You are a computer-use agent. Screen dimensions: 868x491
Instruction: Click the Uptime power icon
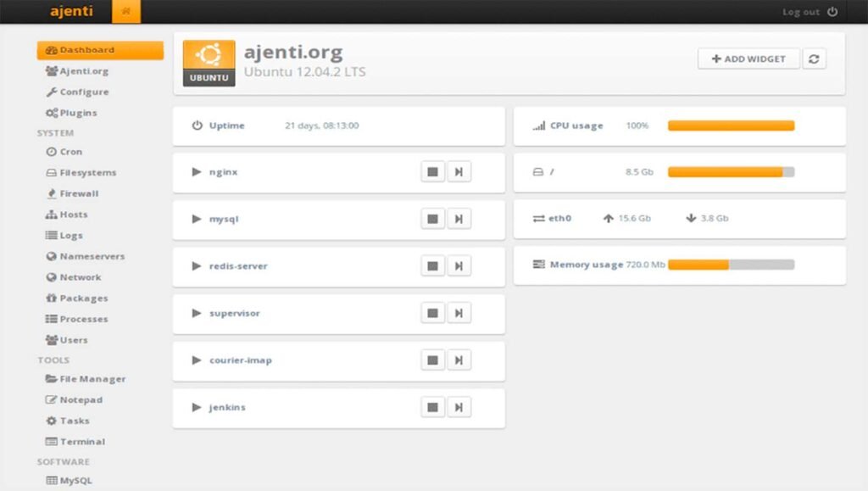197,126
